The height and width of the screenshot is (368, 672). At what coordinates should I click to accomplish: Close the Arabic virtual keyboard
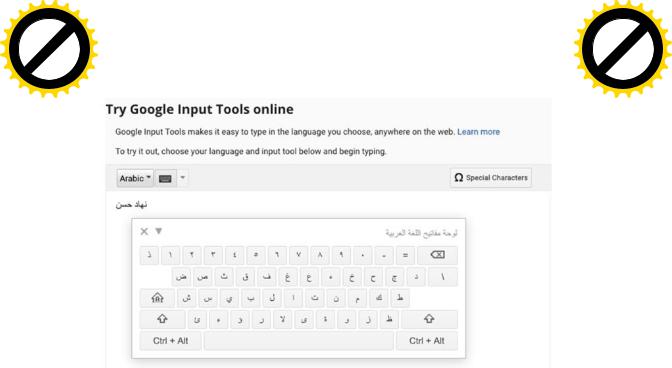tap(144, 231)
